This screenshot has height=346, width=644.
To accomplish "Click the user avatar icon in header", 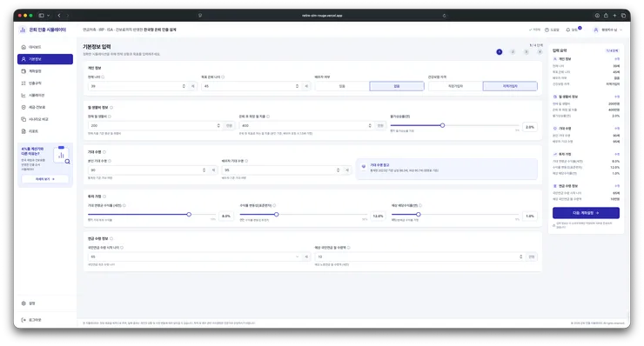I will [x=596, y=30].
